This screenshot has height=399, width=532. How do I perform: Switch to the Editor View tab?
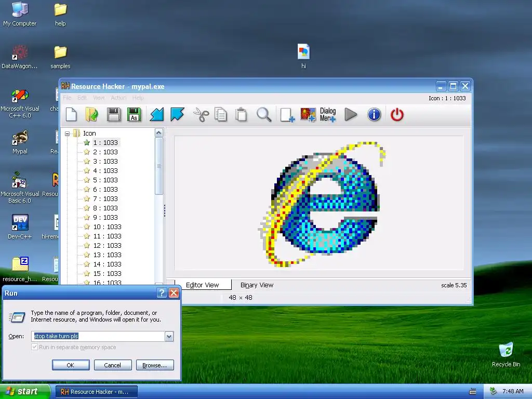coord(203,285)
